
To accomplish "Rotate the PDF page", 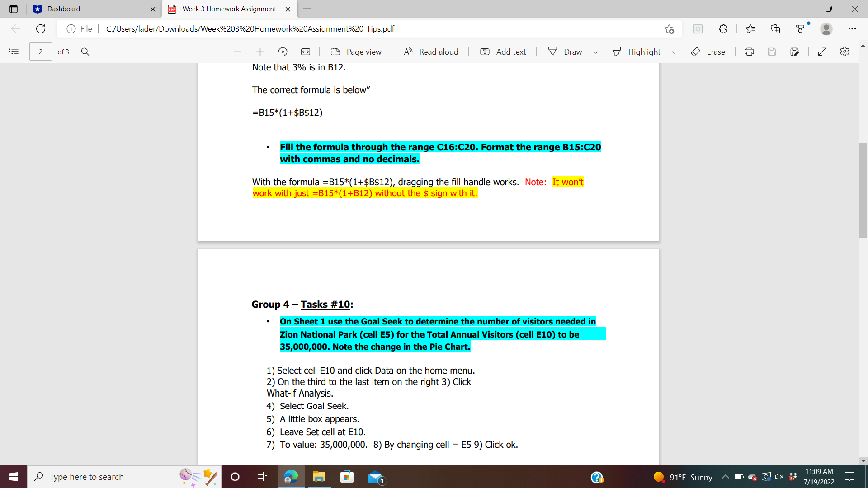I will click(283, 52).
